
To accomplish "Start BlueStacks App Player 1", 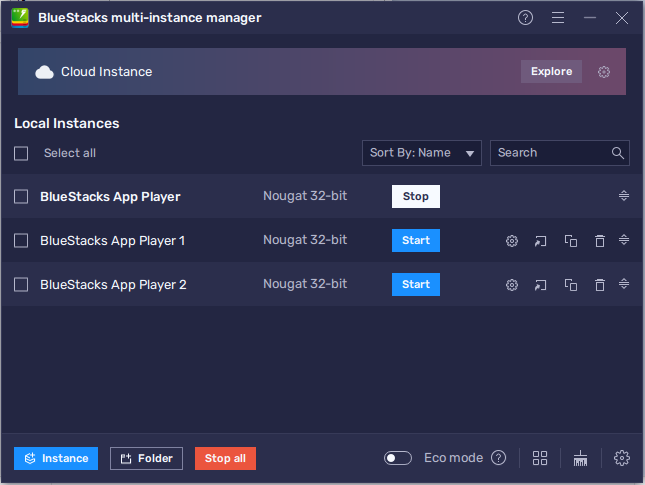I will pyautogui.click(x=415, y=240).
